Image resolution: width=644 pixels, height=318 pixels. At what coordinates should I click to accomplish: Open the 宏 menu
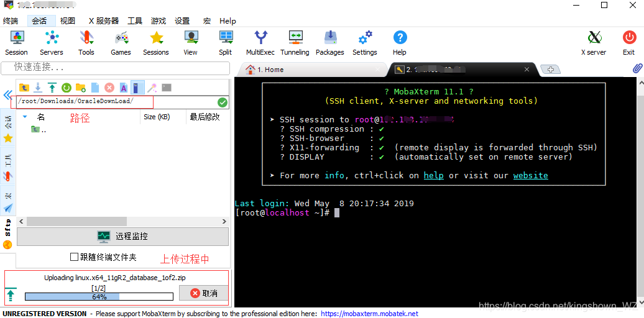tap(207, 21)
